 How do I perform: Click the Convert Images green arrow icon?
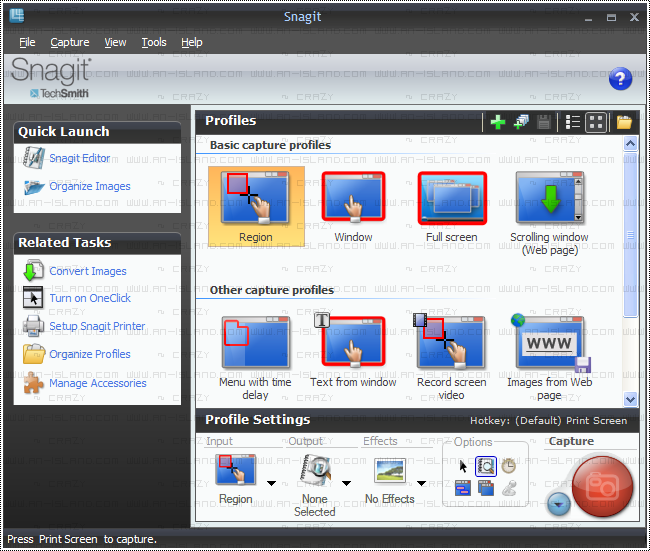point(33,270)
